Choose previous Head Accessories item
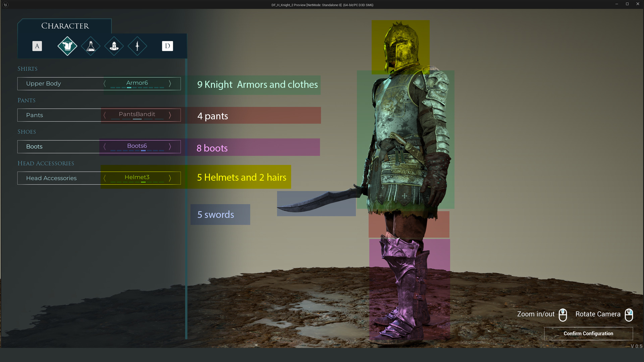Screen dimensions: 644x362 (x=105, y=178)
